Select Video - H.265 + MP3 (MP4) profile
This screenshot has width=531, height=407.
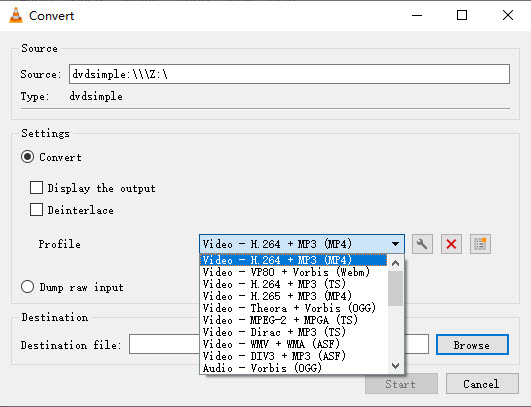[x=293, y=296]
